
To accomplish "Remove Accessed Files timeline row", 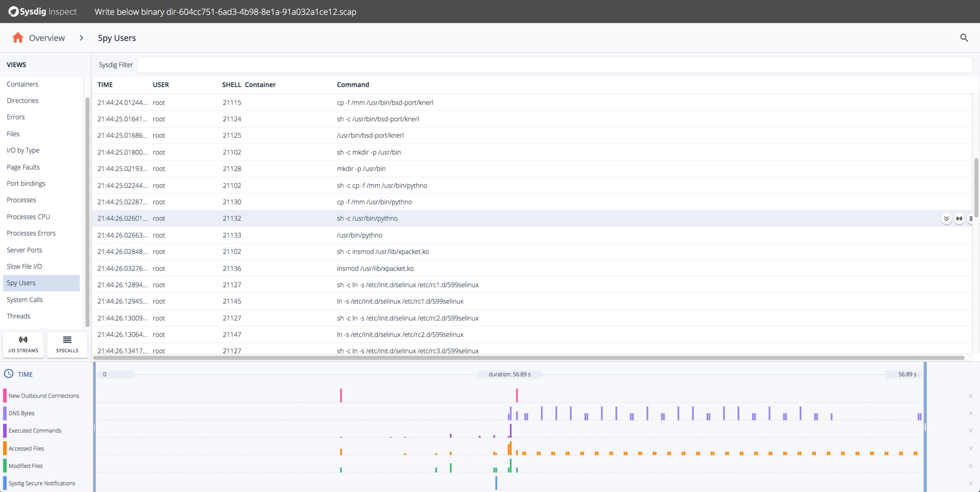I will click(x=971, y=448).
